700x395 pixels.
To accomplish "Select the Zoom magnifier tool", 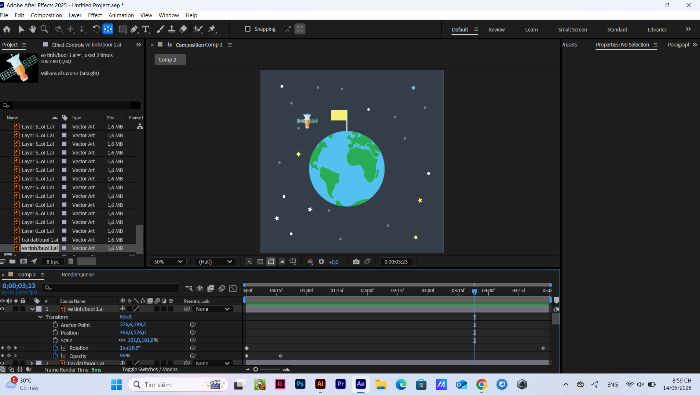I will 44,29.
